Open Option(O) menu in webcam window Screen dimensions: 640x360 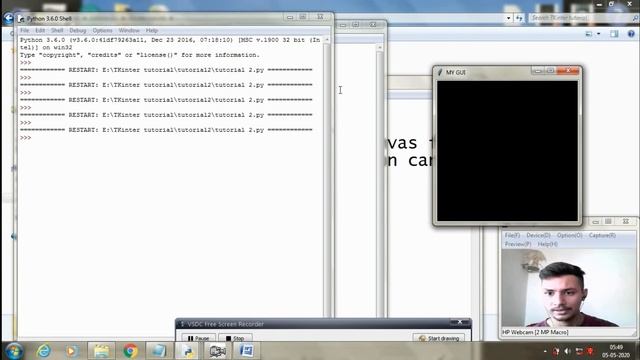click(x=569, y=236)
